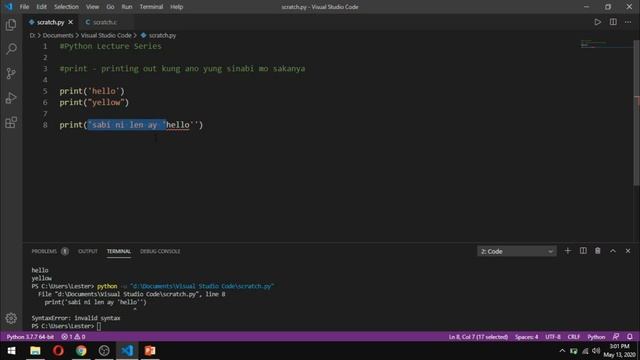
Task: Split the editor to the right
Action: click(x=613, y=22)
